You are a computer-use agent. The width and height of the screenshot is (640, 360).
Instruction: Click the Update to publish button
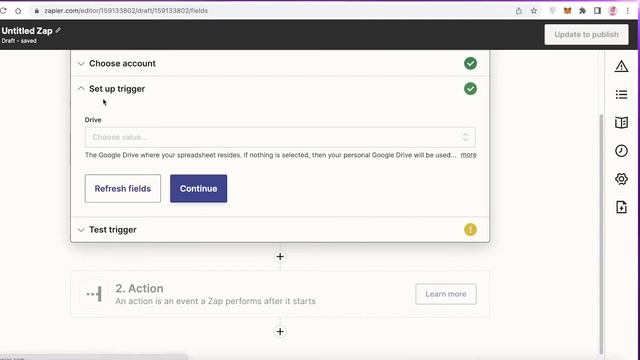(586, 35)
